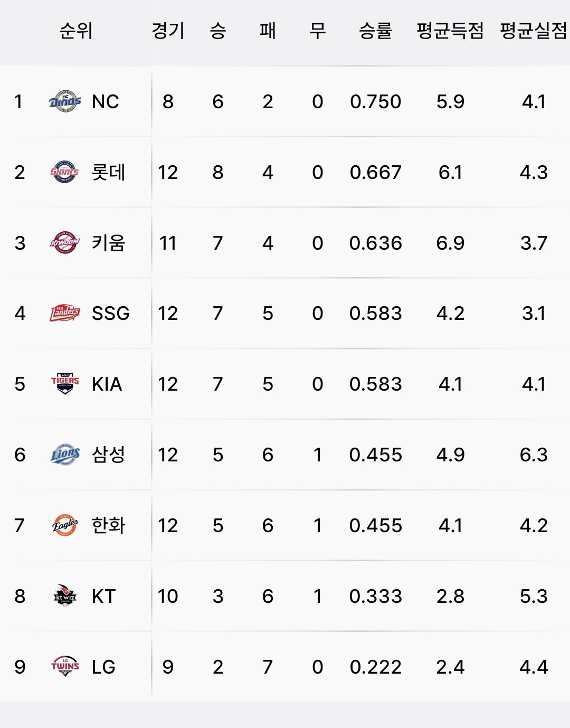Click the Lotte Giants team logo
Screen dimensions: 570x728
(x=65, y=172)
